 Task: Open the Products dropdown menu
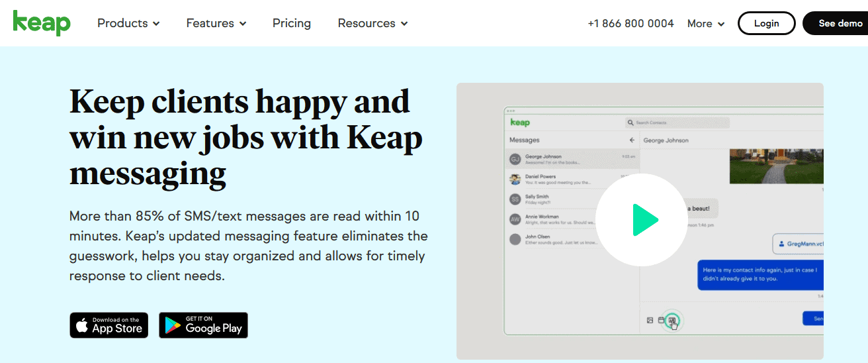[x=129, y=23]
